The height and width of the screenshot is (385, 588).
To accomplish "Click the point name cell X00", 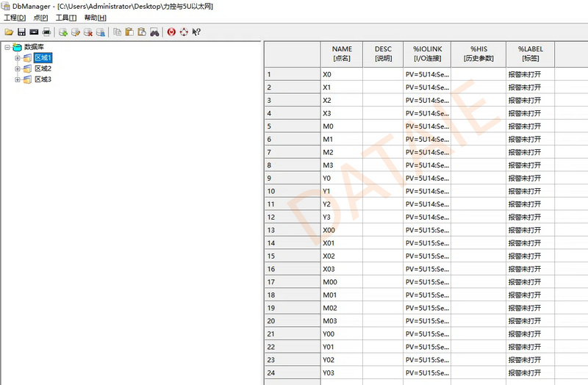I will [x=342, y=230].
